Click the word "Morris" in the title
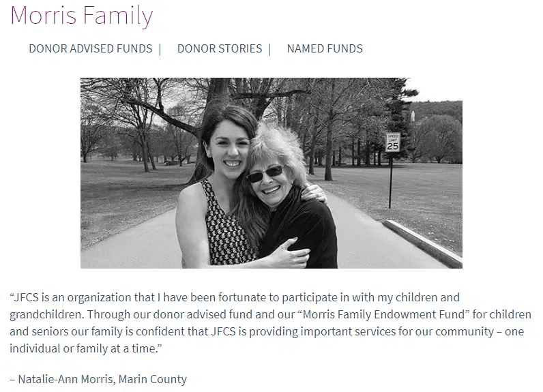 (x=43, y=16)
